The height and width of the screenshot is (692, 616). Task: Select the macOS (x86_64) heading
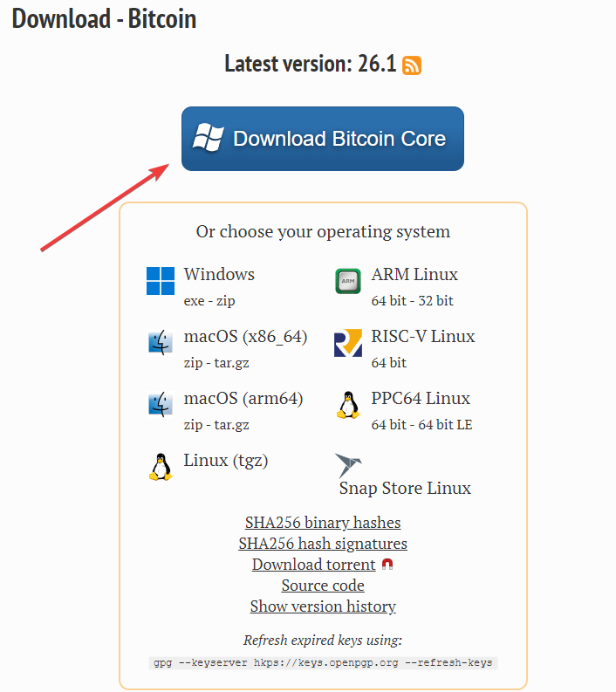[245, 337]
